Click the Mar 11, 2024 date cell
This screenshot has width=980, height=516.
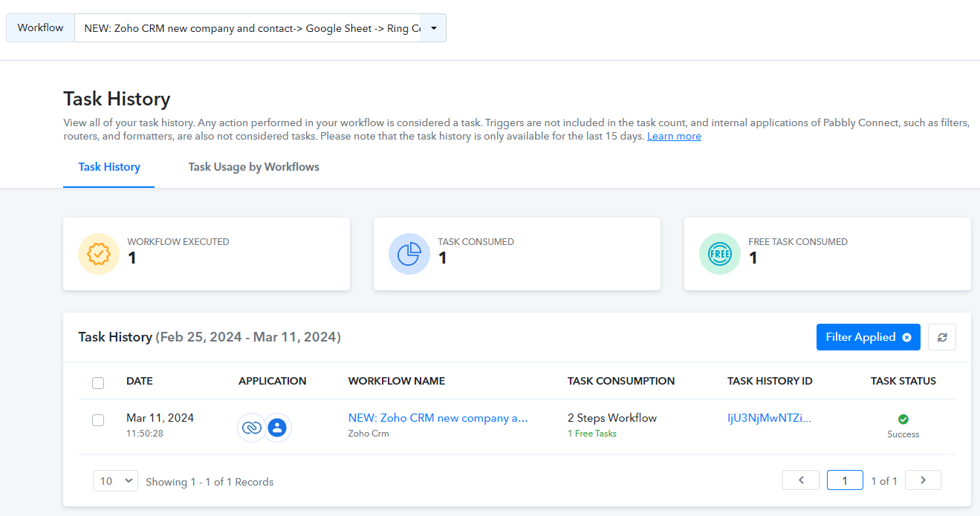click(x=160, y=418)
